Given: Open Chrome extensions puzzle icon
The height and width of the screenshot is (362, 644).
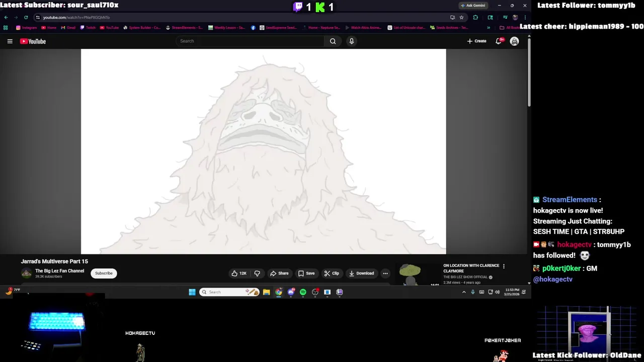Looking at the screenshot, I should pyautogui.click(x=475, y=17).
